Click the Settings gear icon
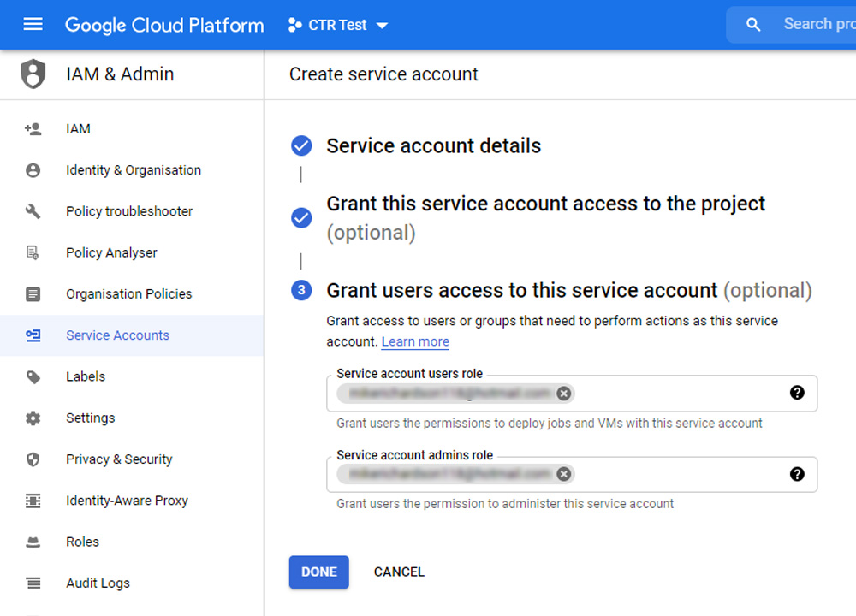The image size is (856, 616). click(x=33, y=418)
